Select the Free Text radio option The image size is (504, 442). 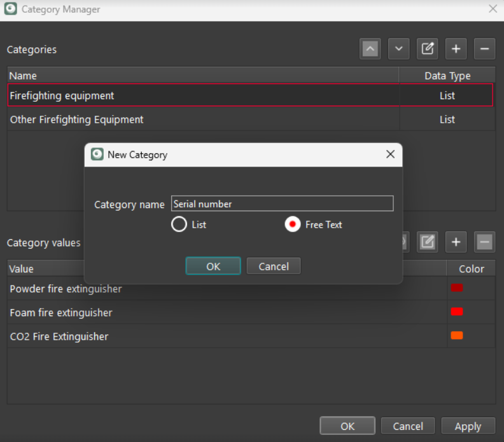pos(293,224)
